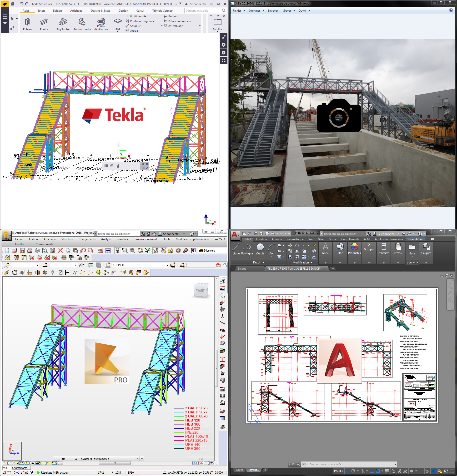
Task: Toggle the padlock lock icon in Robot toolbar
Action: point(118,250)
